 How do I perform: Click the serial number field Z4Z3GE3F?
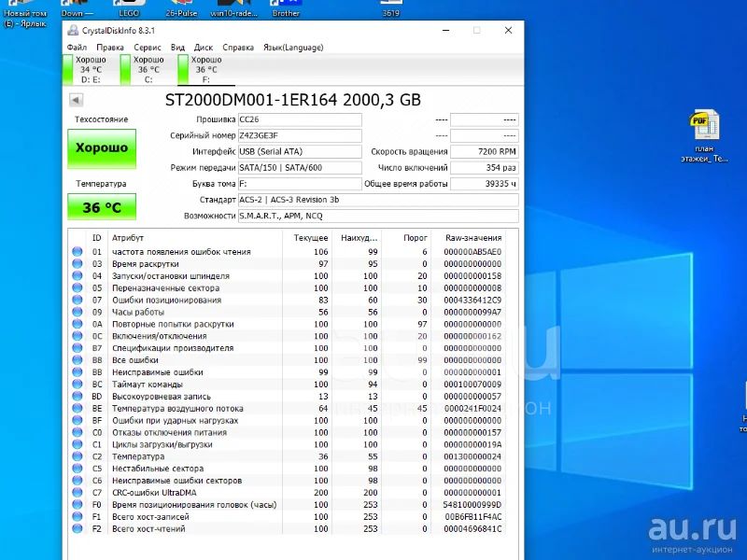[300, 135]
